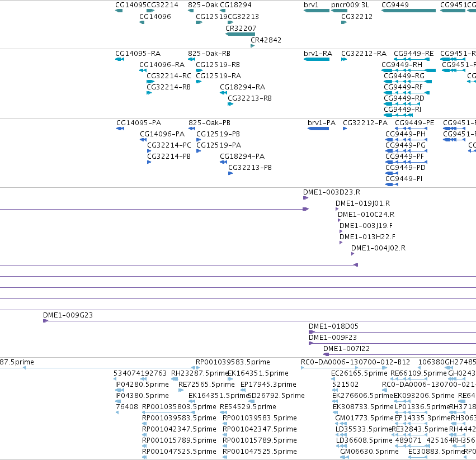This screenshot has width=476, height=460.
Task: Select EST GM06630.5prime label
Action: 370,452
